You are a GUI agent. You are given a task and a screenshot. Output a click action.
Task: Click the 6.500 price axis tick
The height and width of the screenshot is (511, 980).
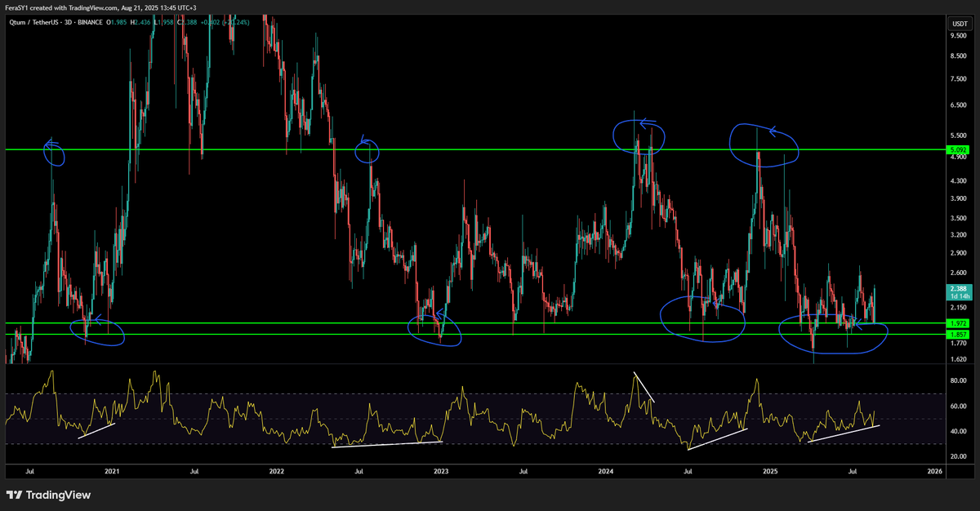click(x=958, y=105)
